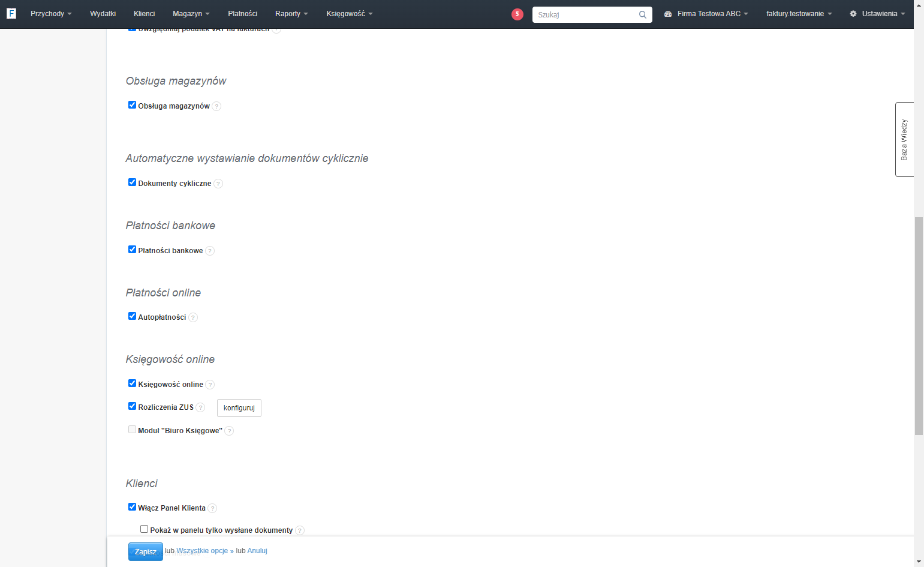Click help icon next to Autopłatności

point(193,317)
